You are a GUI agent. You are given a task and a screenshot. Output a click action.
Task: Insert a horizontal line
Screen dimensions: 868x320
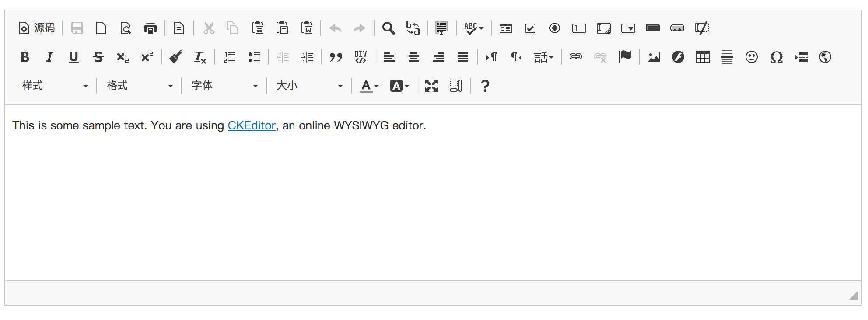727,57
